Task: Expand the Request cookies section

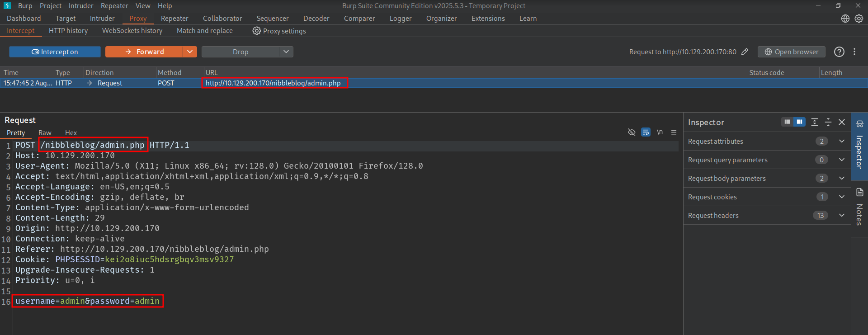Action: 842,197
